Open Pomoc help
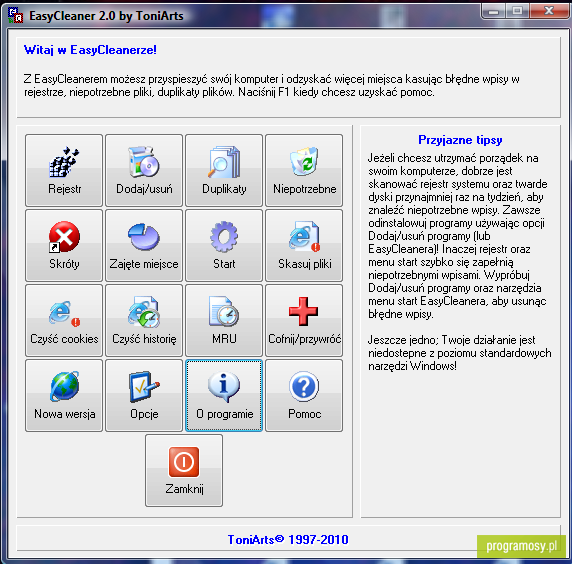 pos(304,395)
